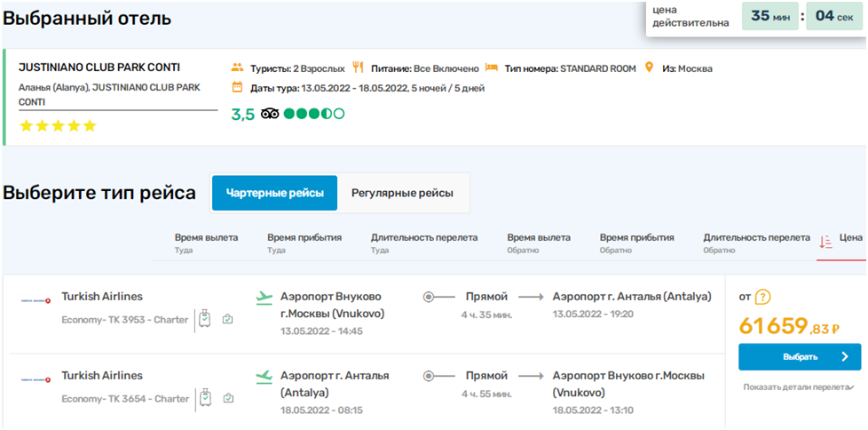The height and width of the screenshot is (430, 868).
Task: Click the takeoff plane icon near Vnukovo
Action: [264, 297]
